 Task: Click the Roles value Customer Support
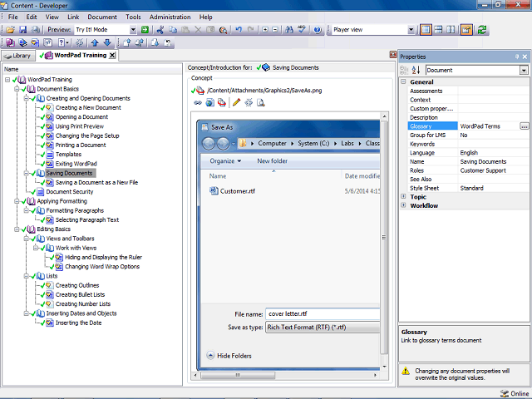pyautogui.click(x=483, y=170)
